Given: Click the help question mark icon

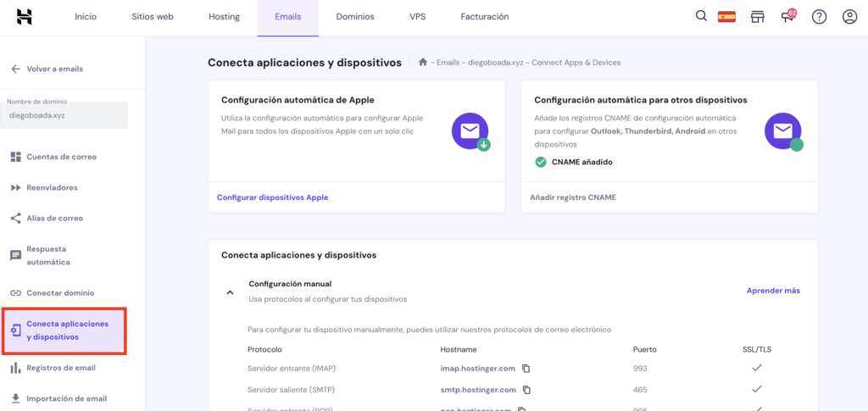Looking at the screenshot, I should (x=819, y=17).
